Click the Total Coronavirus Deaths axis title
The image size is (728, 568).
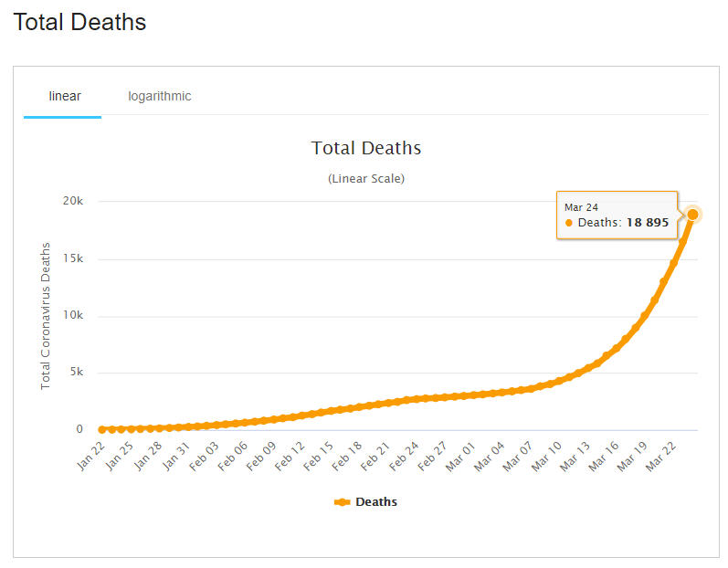click(45, 316)
